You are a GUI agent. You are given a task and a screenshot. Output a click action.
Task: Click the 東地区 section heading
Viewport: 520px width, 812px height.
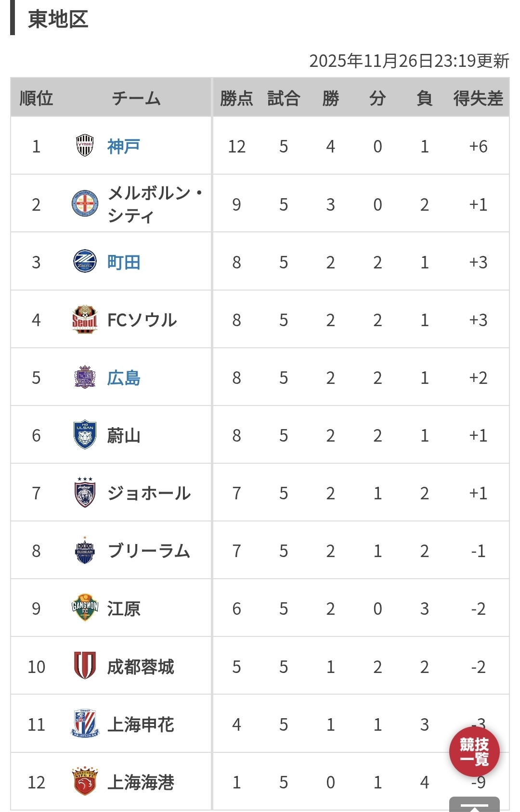click(x=58, y=20)
